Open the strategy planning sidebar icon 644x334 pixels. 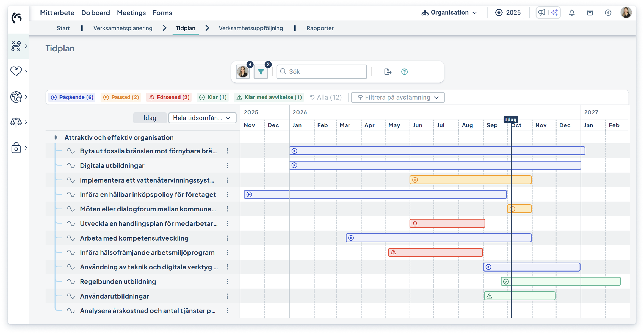pos(16,46)
